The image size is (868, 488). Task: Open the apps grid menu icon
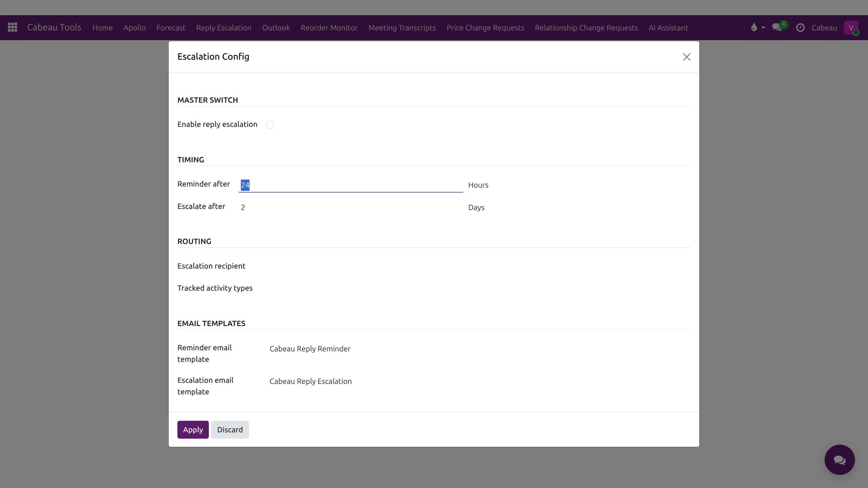pyautogui.click(x=13, y=27)
